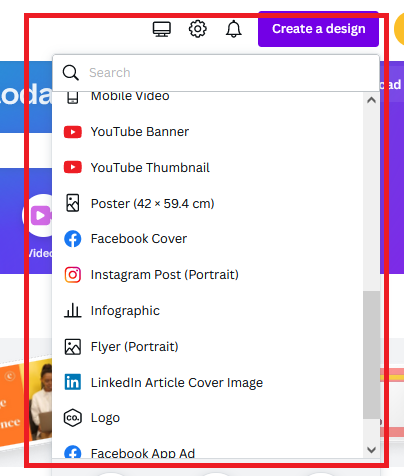
Task: Click the Video camera icon in background
Action: pos(41,216)
